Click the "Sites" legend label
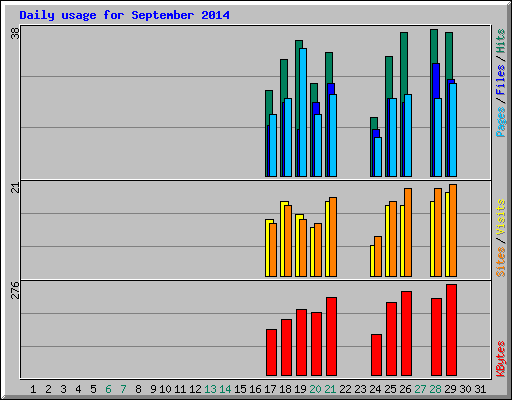Screen dimensions: 512x400 pos(500,262)
